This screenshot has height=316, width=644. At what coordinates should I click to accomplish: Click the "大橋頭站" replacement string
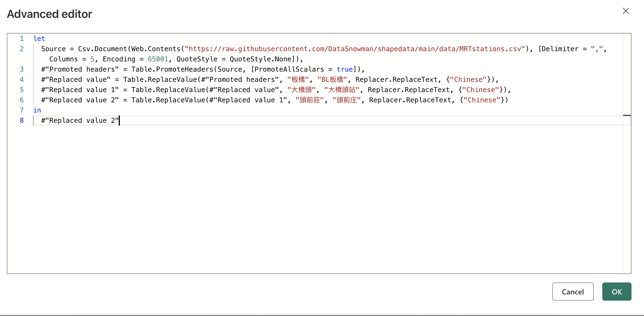342,90
